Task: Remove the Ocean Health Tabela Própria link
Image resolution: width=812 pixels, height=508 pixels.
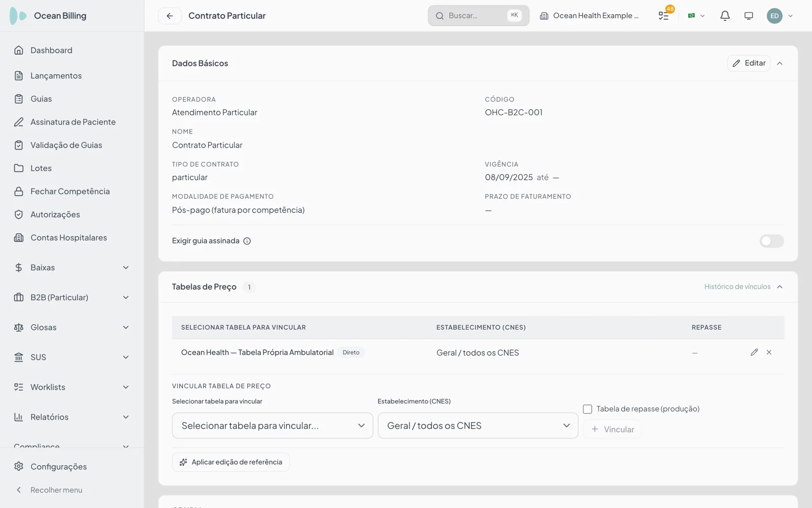Action: [769, 352]
